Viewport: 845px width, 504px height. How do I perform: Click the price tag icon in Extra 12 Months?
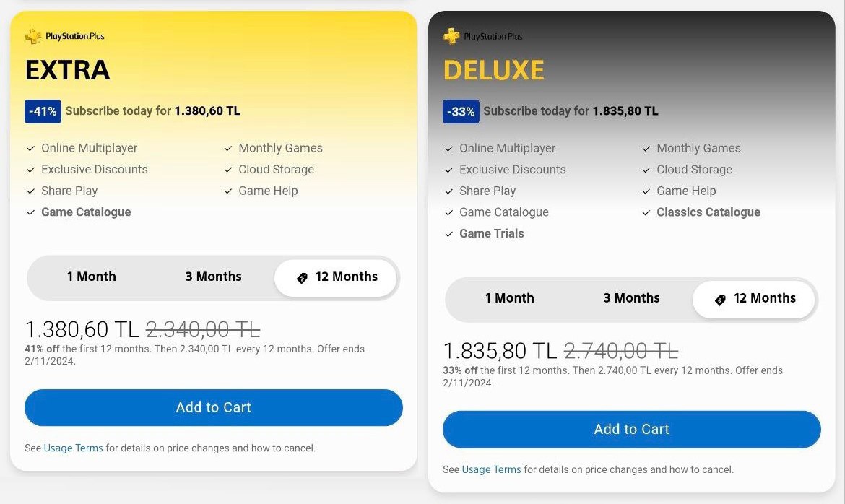[x=303, y=277]
